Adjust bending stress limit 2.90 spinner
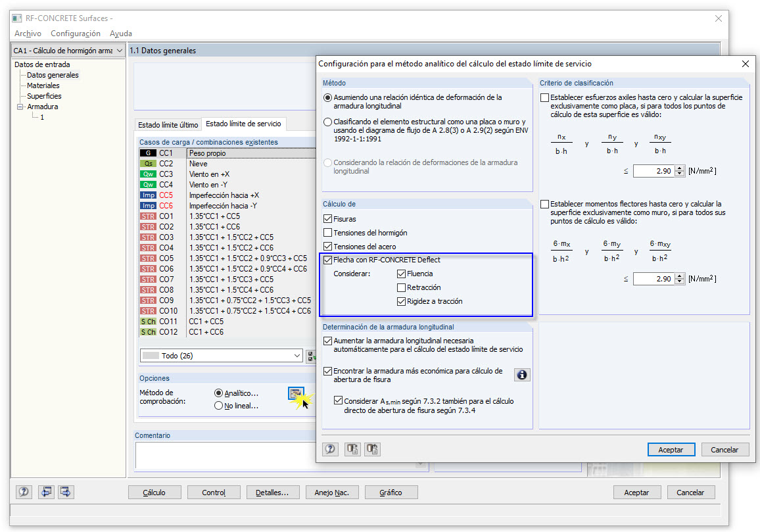Screen dimensions: 760x532 680,279
